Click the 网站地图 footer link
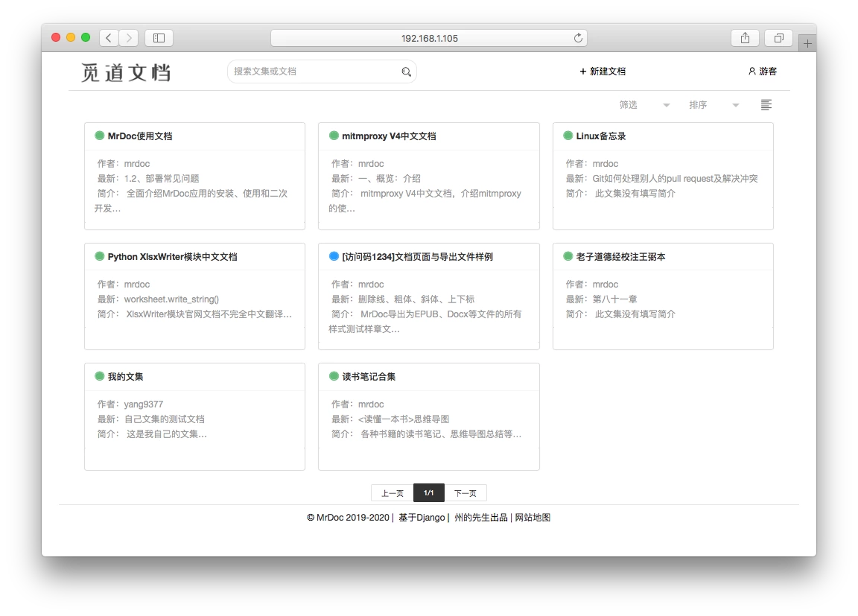858x616 pixels. [531, 517]
